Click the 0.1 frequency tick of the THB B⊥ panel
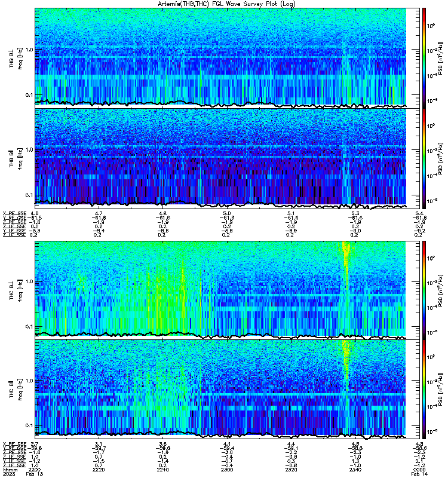This screenshot has width=448, height=478. click(x=29, y=95)
